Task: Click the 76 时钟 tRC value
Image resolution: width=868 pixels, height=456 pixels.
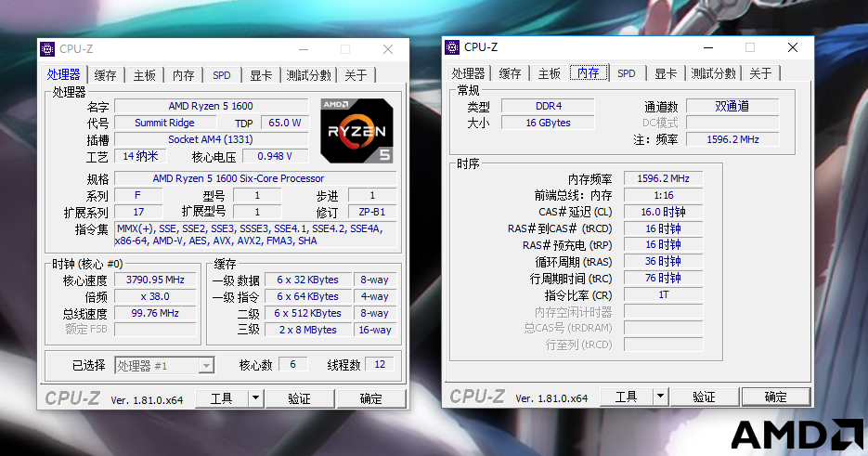Action: click(663, 278)
